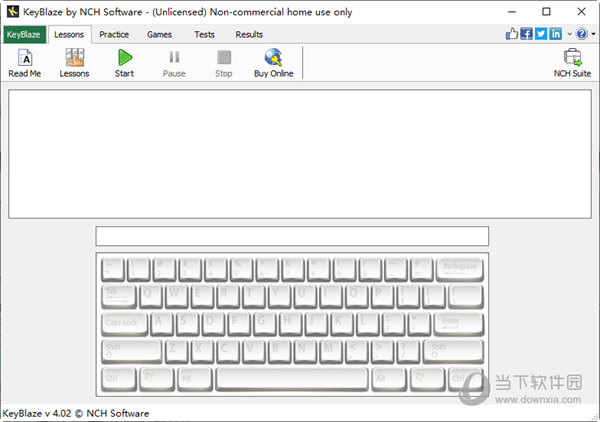Click the on-screen G key

tap(265, 324)
